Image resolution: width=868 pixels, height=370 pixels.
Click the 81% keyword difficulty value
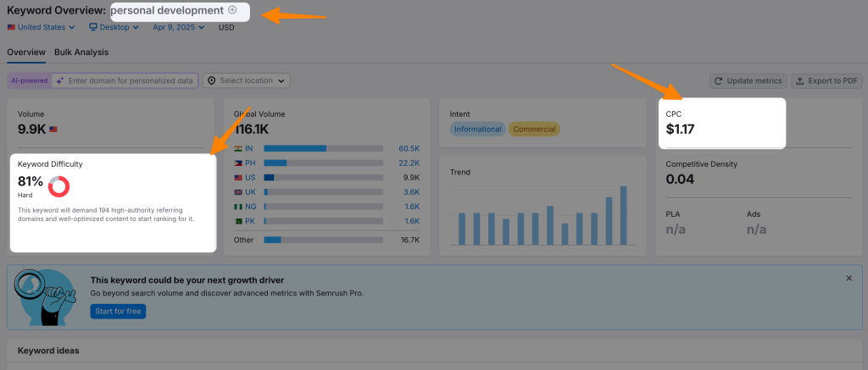[x=31, y=181]
